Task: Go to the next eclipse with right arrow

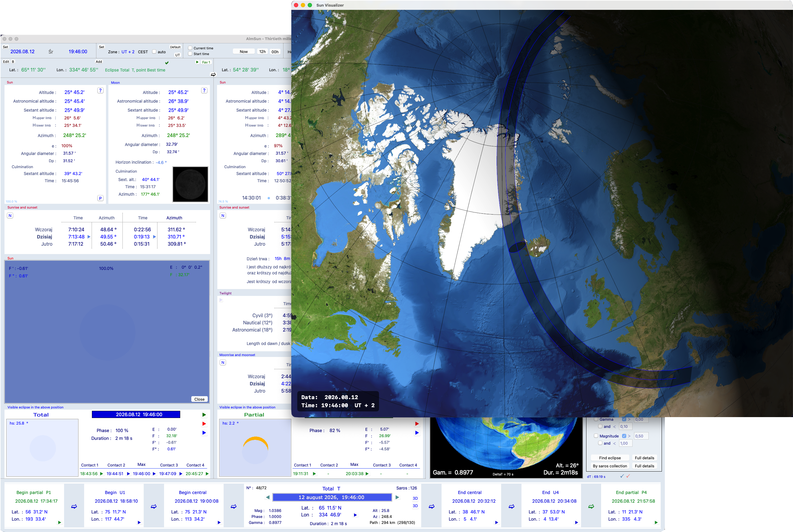Action: click(x=397, y=497)
